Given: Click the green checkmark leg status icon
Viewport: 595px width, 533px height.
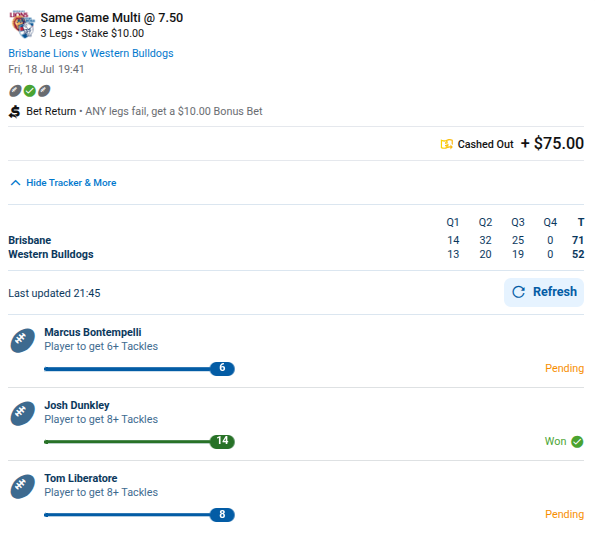Looking at the screenshot, I should tap(30, 91).
